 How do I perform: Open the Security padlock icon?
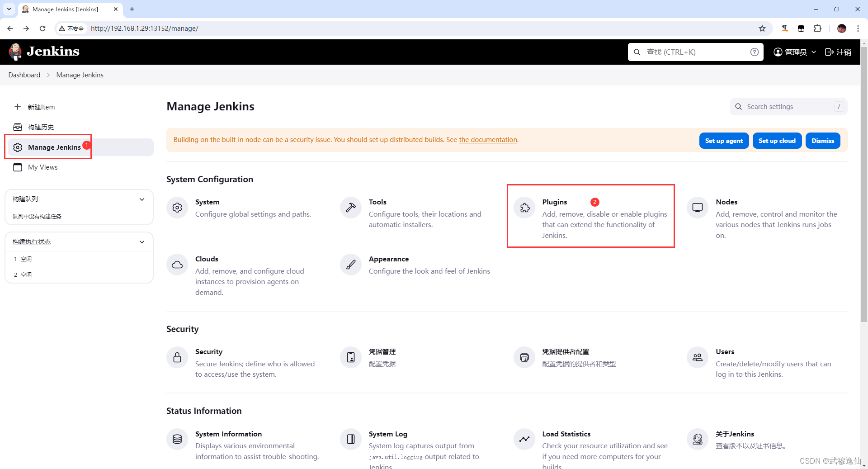click(177, 357)
